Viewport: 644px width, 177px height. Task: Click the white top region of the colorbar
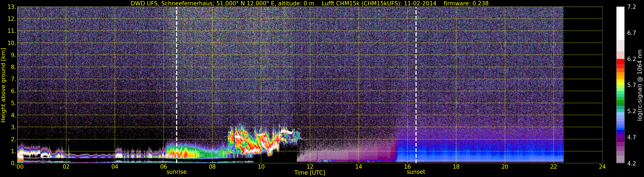point(620,23)
